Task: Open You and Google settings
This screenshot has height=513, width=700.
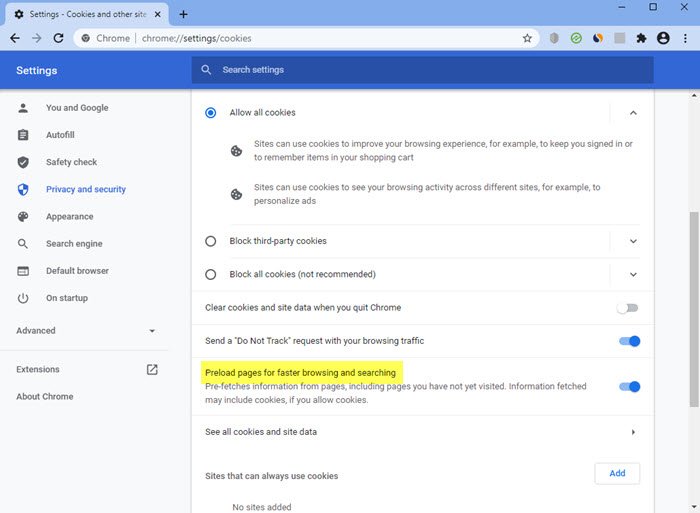Action: (77, 108)
